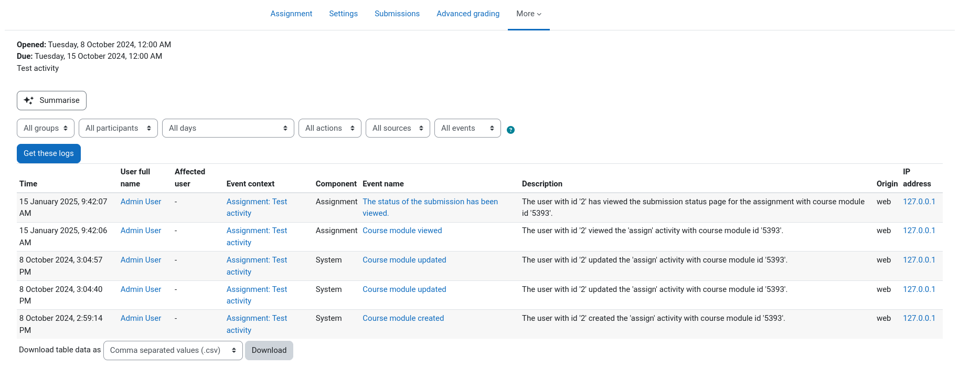Select the Affected user column header
The height and width of the screenshot is (387, 980).
(x=190, y=177)
